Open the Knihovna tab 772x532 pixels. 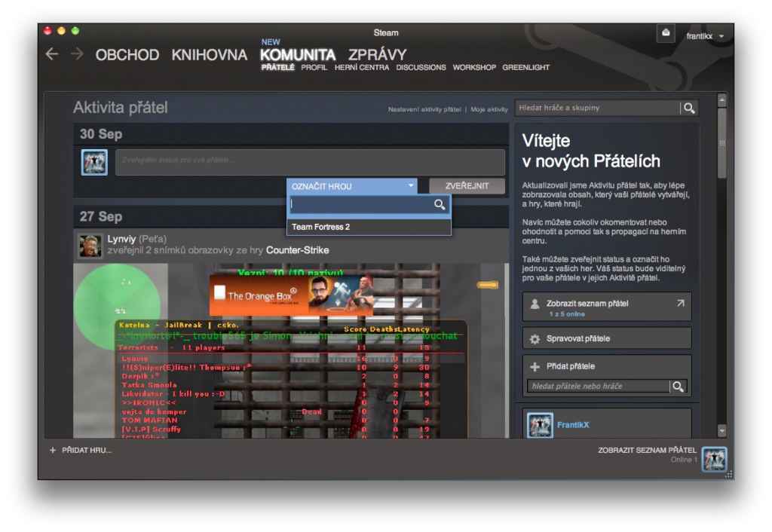209,55
